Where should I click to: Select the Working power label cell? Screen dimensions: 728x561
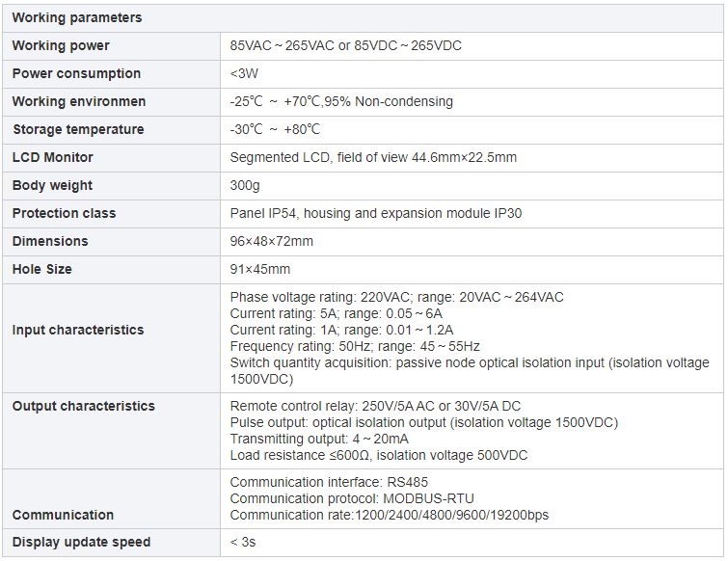[x=111, y=46]
